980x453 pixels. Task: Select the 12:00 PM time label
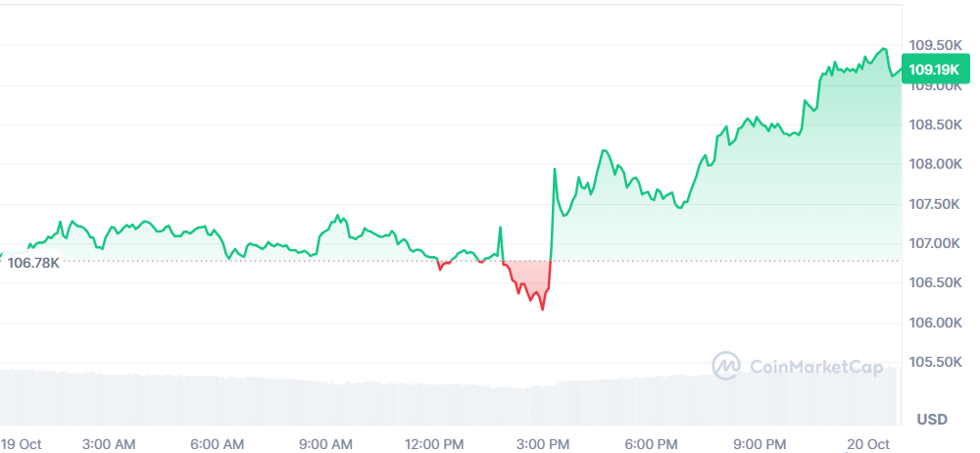point(434,444)
